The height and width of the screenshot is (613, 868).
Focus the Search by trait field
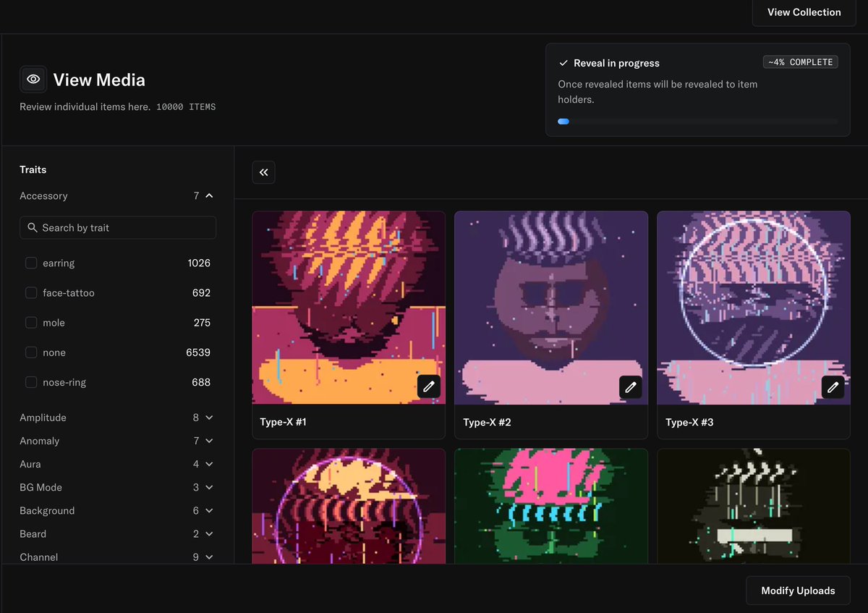tap(118, 227)
